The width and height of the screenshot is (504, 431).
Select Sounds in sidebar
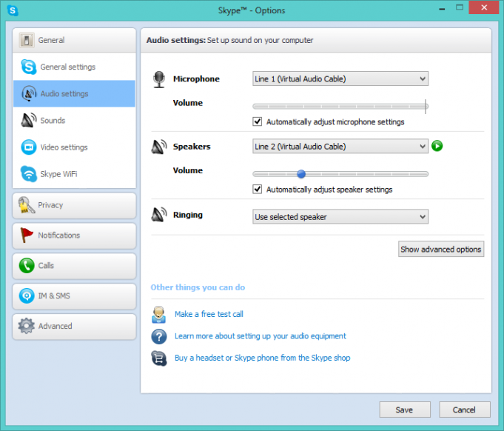[74, 120]
